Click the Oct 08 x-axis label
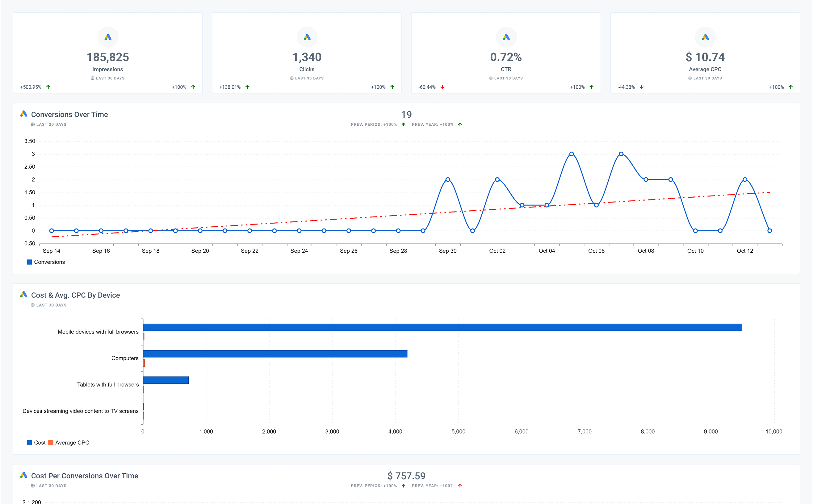 pos(646,251)
